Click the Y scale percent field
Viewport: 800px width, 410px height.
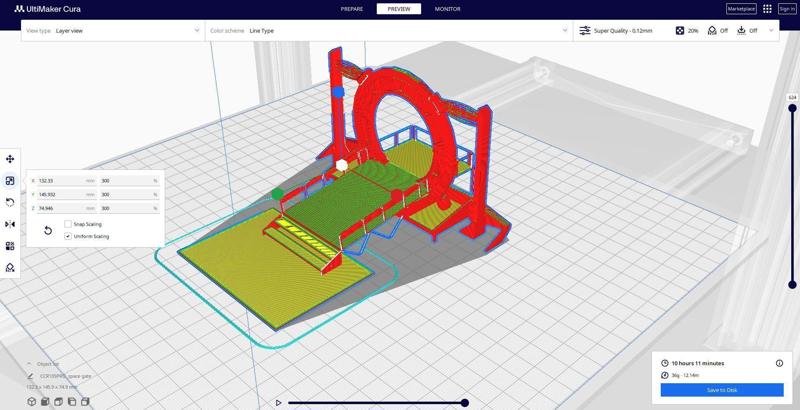point(129,194)
